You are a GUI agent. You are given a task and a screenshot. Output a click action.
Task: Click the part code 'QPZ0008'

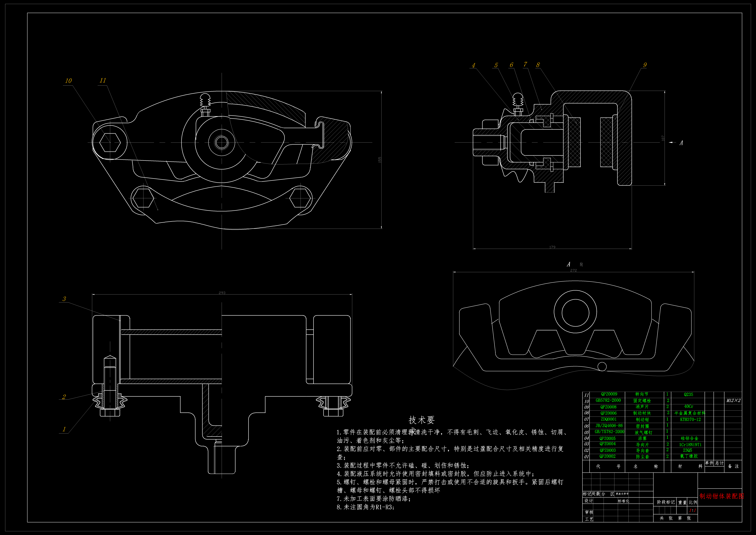[608, 407]
